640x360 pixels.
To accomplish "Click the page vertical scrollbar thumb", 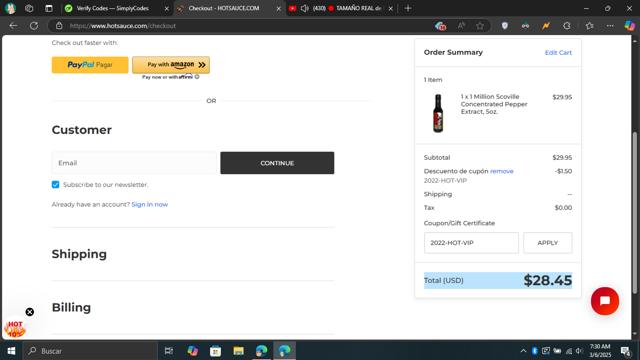I will [x=635, y=212].
